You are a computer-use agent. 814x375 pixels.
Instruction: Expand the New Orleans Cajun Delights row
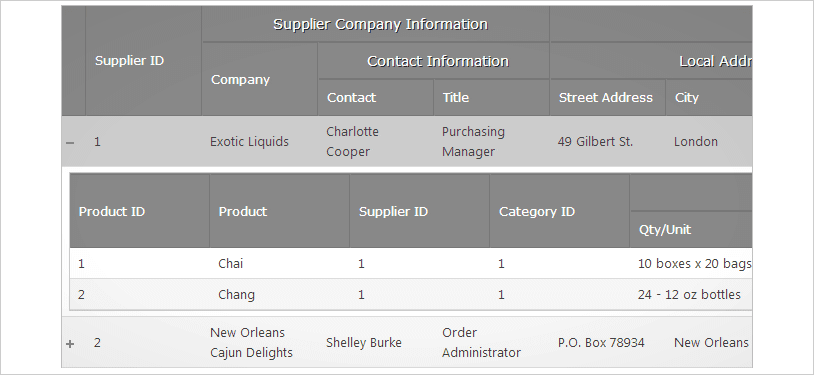click(x=70, y=343)
